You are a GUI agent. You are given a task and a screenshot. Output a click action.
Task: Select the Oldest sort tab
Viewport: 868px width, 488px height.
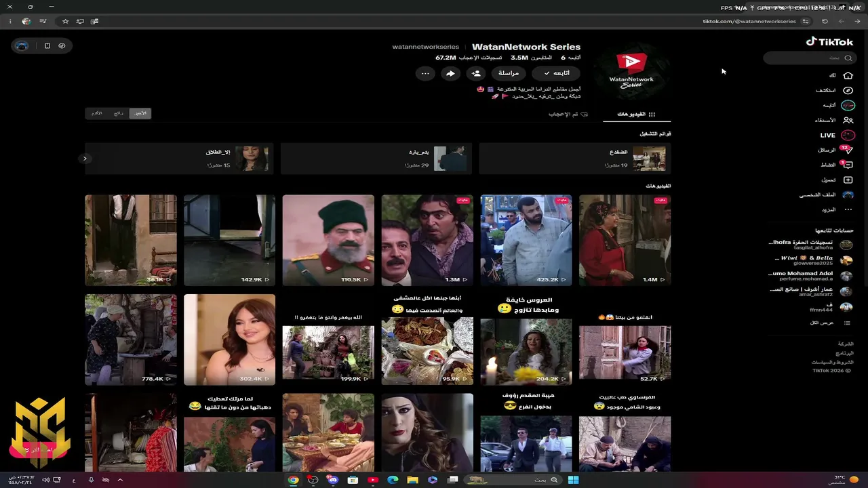click(x=97, y=113)
